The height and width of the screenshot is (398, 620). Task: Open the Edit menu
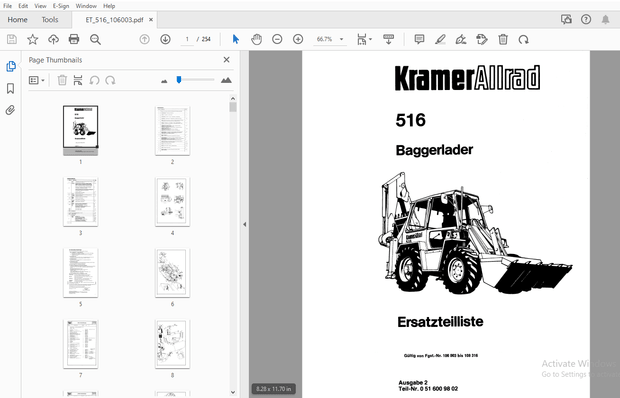pos(23,6)
